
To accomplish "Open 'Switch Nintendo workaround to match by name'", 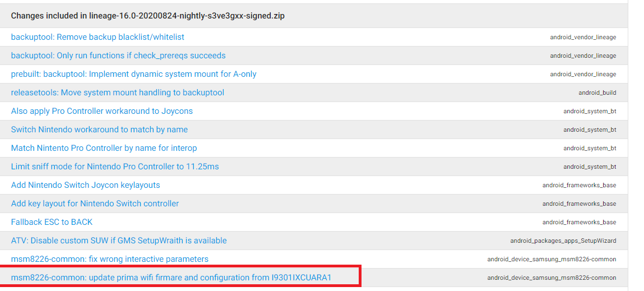I will [99, 130].
